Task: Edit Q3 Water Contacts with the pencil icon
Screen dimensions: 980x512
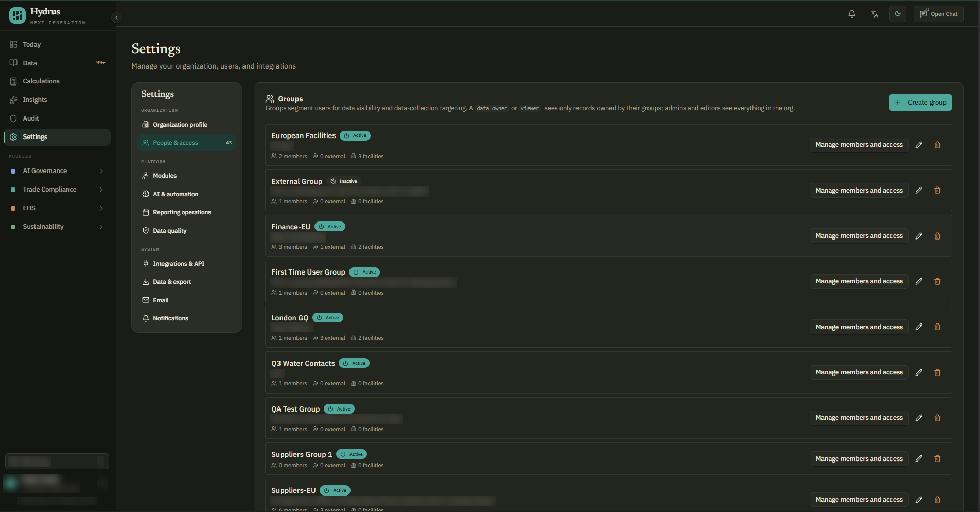Action: point(919,372)
